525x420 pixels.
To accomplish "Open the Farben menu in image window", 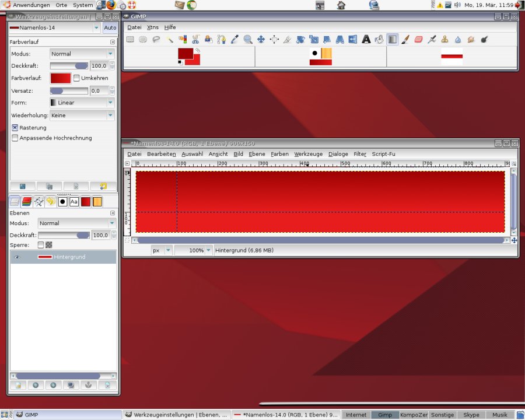I will click(x=279, y=154).
